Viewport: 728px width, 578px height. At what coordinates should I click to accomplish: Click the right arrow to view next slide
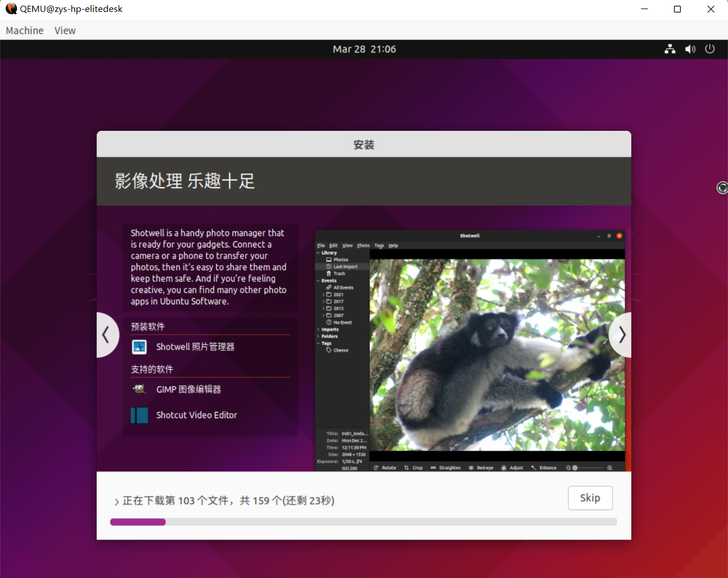click(621, 335)
